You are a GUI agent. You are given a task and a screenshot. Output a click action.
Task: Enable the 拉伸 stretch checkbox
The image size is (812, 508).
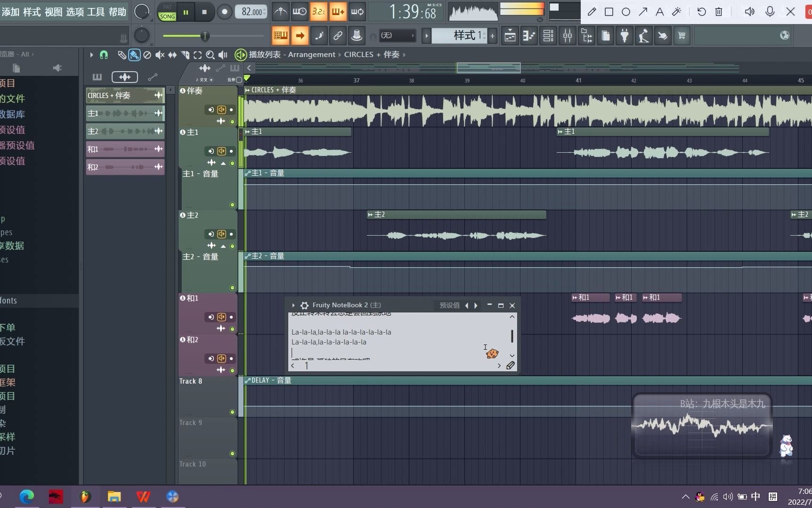click(x=239, y=80)
